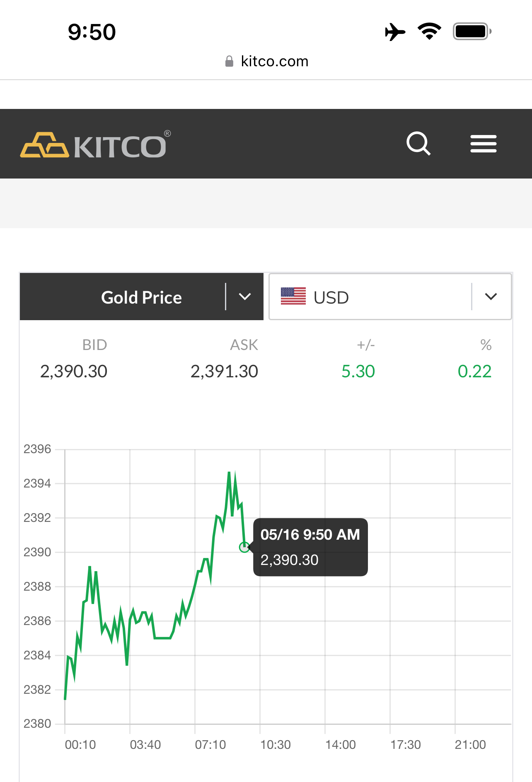Tap the airplane mode status icon
The width and height of the screenshot is (532, 782).
click(395, 32)
